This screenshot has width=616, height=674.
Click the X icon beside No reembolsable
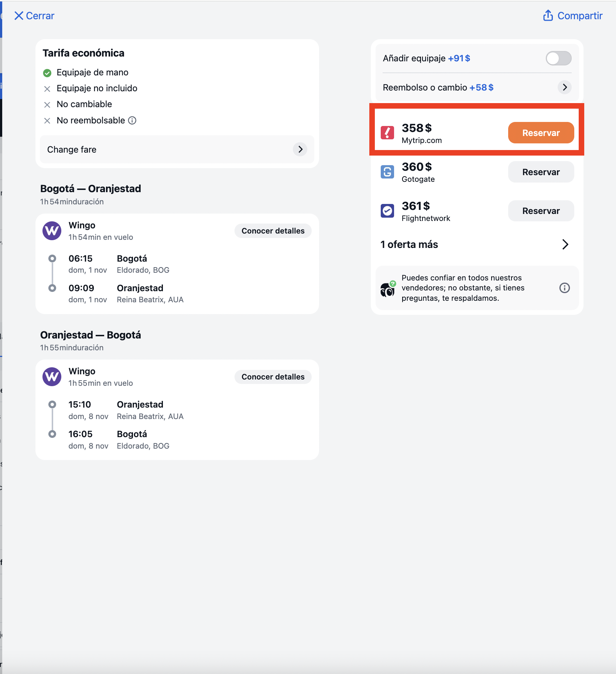(47, 121)
